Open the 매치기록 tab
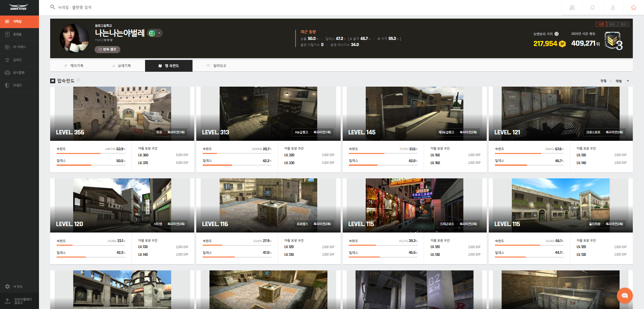Image resolution: width=644 pixels, height=309 pixels. pyautogui.click(x=74, y=66)
